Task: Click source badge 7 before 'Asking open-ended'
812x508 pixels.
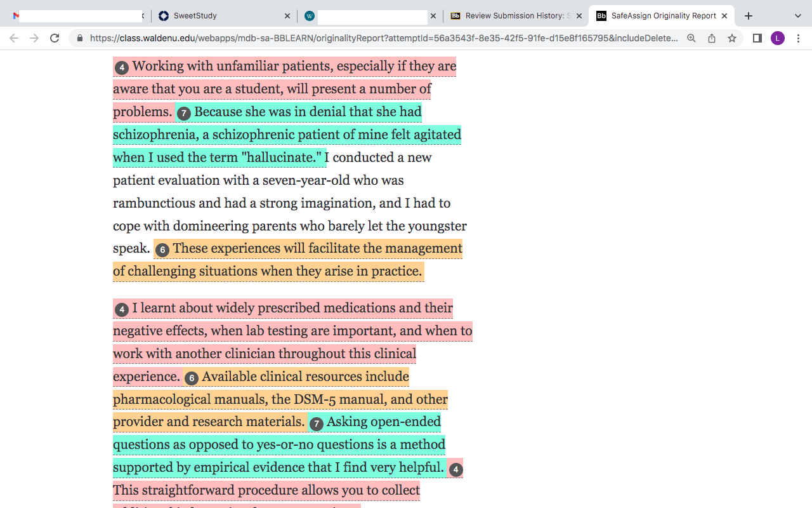Action: 317,423
